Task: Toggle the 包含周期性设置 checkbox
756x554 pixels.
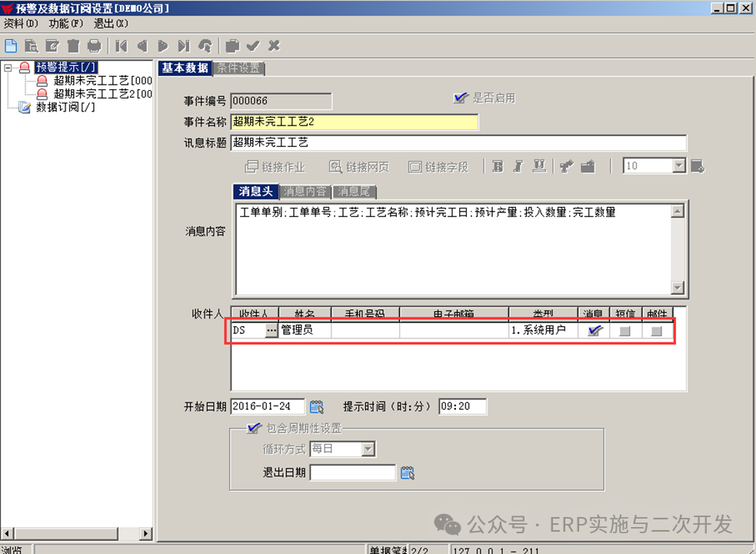Action: click(251, 429)
